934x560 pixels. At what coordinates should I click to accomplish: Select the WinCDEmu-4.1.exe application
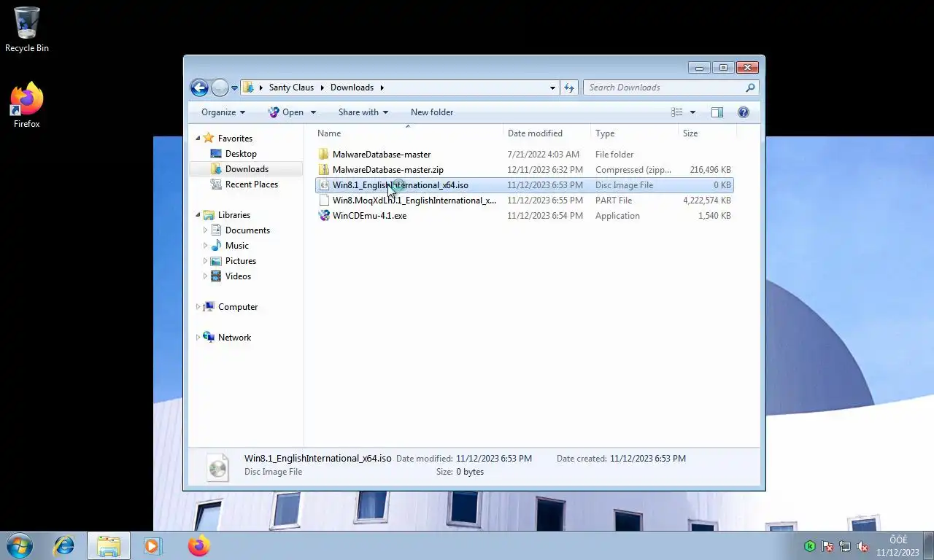(x=369, y=216)
